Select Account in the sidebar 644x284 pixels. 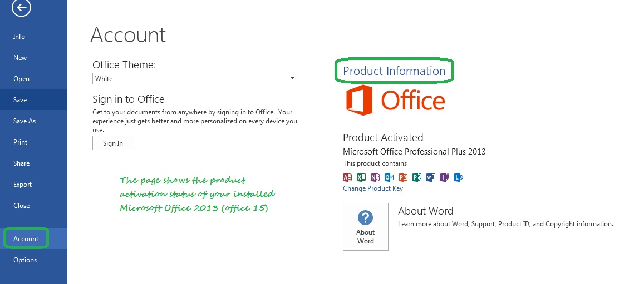pyautogui.click(x=34, y=238)
